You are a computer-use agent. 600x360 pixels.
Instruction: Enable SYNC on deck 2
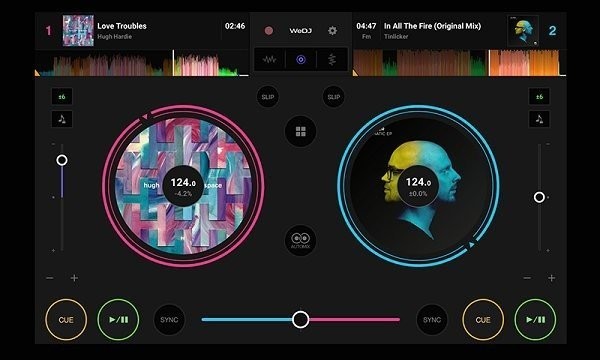coord(432,320)
